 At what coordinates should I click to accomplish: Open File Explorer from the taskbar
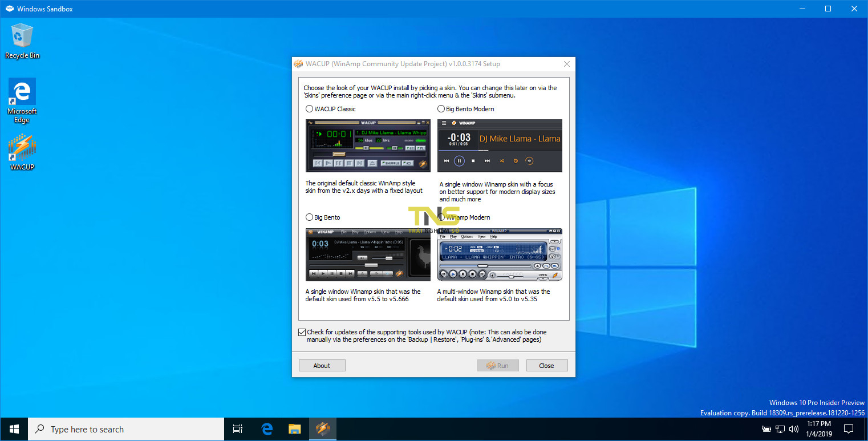point(294,429)
